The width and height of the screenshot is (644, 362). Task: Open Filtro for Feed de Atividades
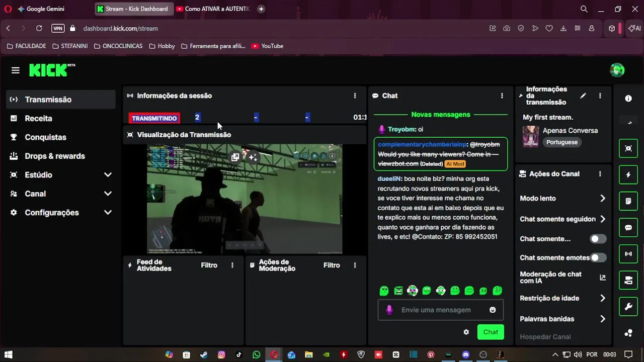[x=209, y=265]
